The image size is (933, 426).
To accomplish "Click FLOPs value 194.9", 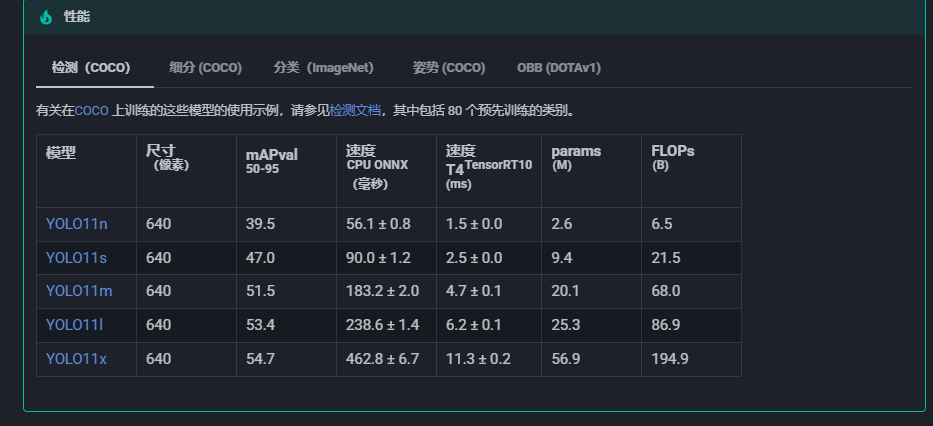I will (x=670, y=359).
